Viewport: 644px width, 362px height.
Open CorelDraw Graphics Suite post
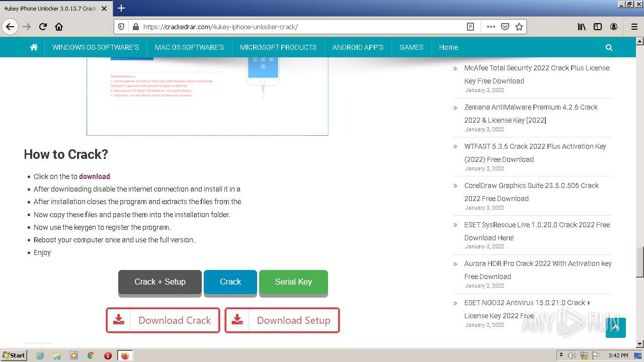tap(531, 192)
